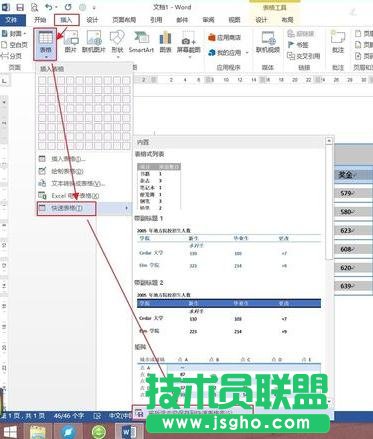Open the Shapes (形状) gallery
The width and height of the screenshot is (373, 439).
117,43
